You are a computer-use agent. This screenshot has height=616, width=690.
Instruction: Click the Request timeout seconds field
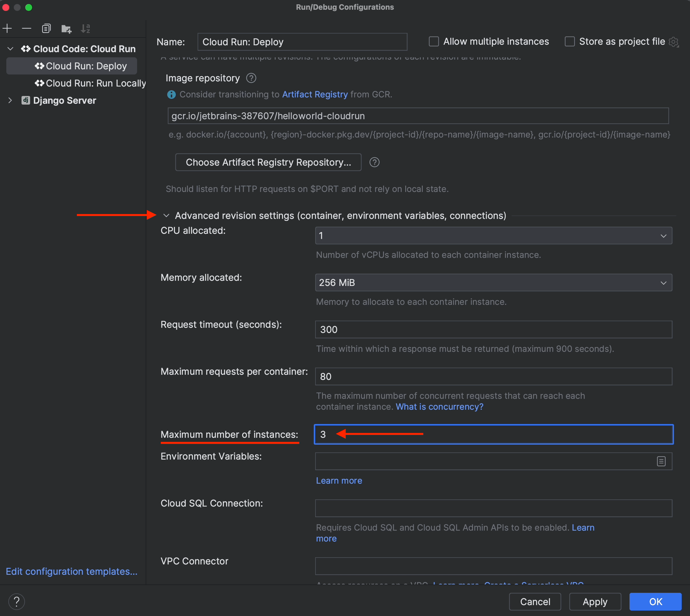point(493,330)
